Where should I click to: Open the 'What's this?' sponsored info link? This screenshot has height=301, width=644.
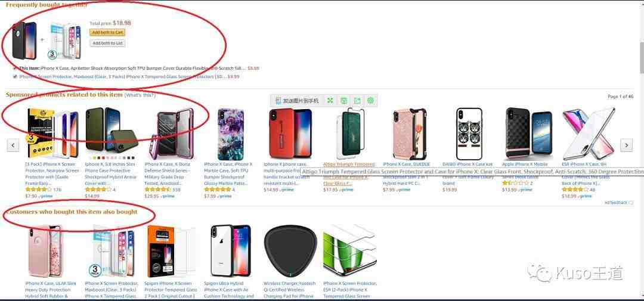(x=140, y=95)
